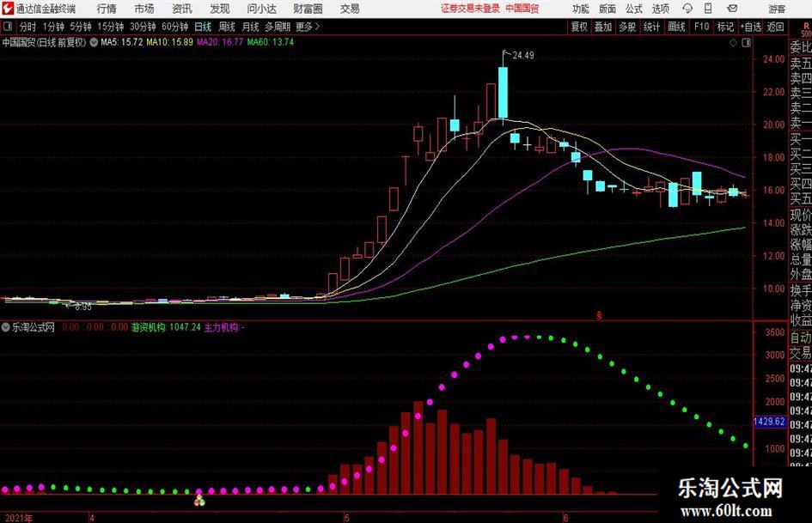Open the 选项 menu
This screenshot has height=523, width=812.
660,9
